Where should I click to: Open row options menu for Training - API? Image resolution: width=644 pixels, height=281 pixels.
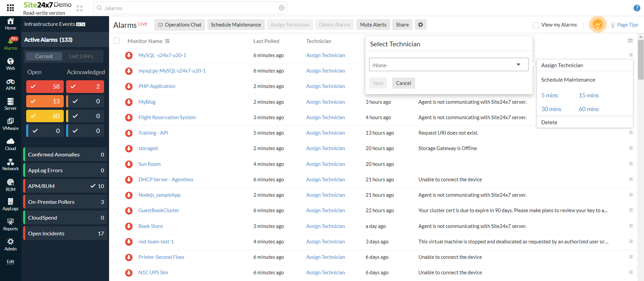point(631,133)
